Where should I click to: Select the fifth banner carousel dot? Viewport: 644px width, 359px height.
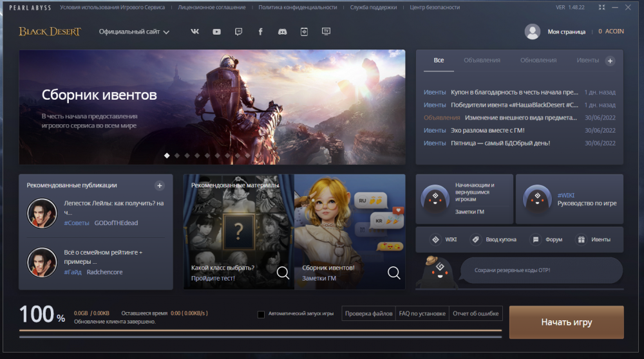click(x=207, y=156)
